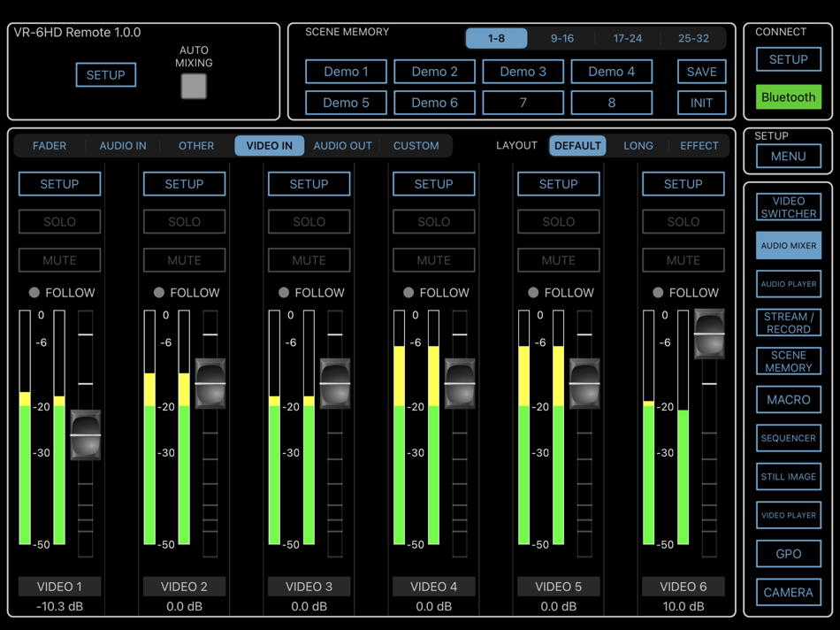Open the STREAM / RECORD page
Viewport: 840px width, 630px height.
coord(789,323)
